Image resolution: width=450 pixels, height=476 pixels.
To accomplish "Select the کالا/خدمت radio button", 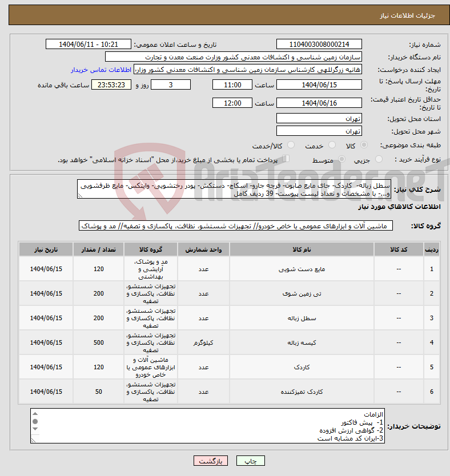I will (x=291, y=145).
